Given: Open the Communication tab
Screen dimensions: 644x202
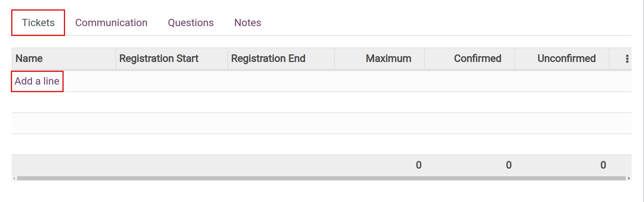Looking at the screenshot, I should [111, 23].
